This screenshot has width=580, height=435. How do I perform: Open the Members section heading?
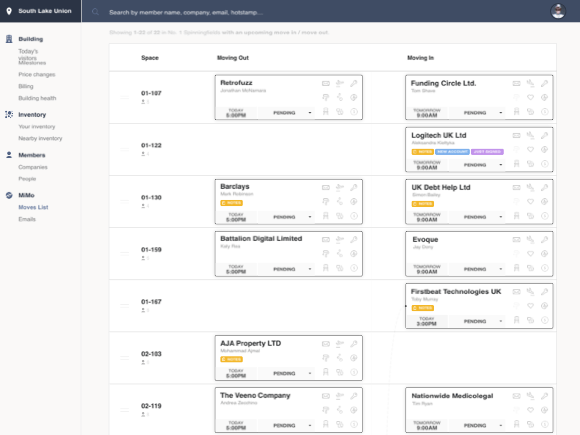click(x=32, y=155)
